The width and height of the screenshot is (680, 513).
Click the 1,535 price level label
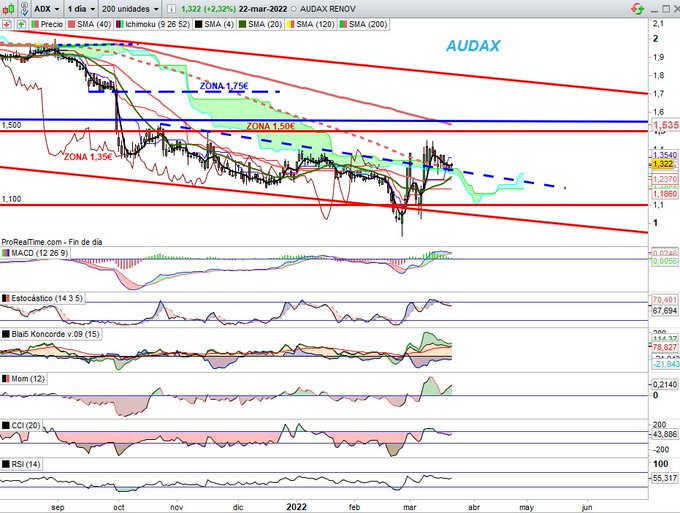click(x=666, y=125)
